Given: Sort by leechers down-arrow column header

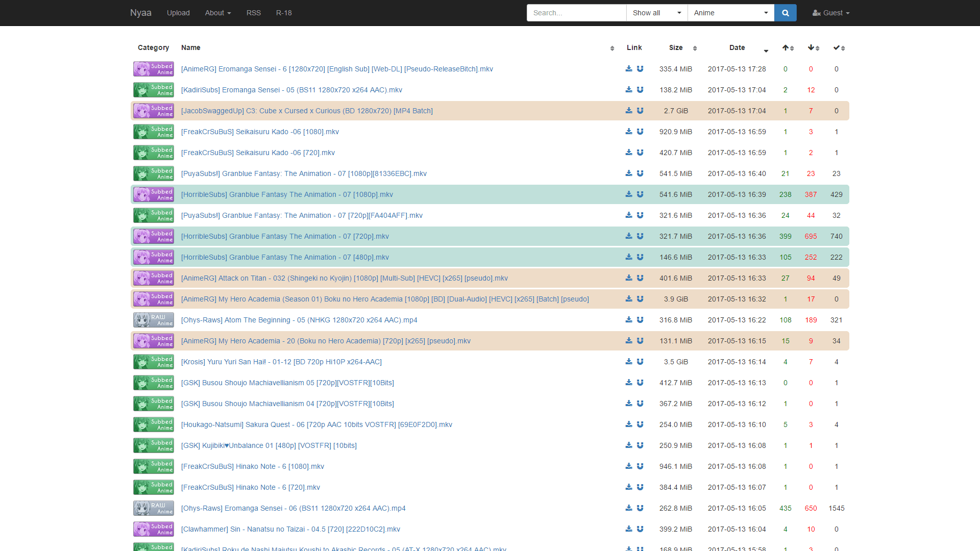Looking at the screenshot, I should (x=813, y=48).
